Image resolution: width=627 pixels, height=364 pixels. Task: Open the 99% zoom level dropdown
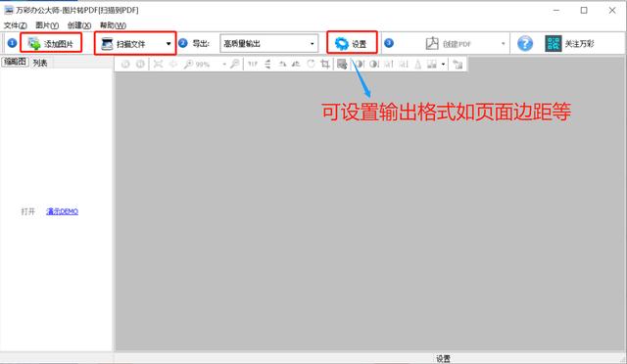click(x=224, y=65)
